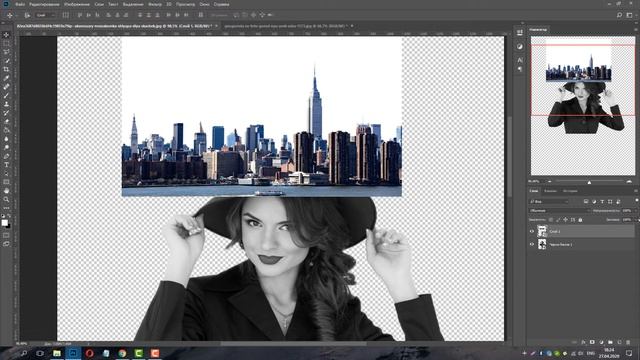Click the type layer filter icon

click(x=602, y=202)
